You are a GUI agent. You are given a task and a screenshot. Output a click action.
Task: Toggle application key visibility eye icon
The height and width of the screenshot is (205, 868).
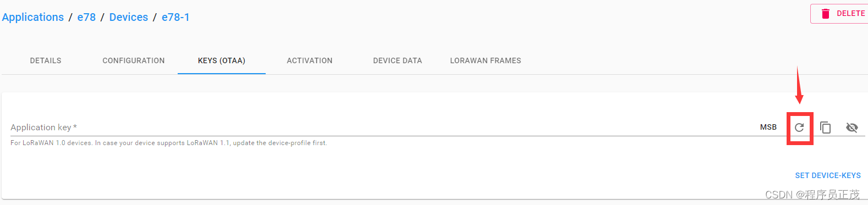pyautogui.click(x=852, y=128)
